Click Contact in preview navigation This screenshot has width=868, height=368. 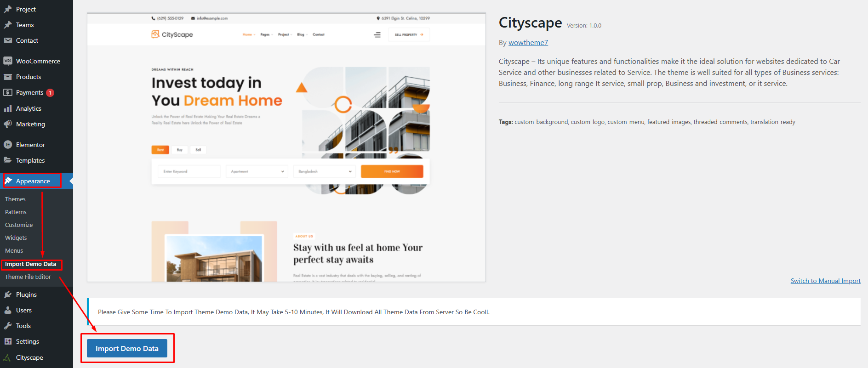[319, 34]
